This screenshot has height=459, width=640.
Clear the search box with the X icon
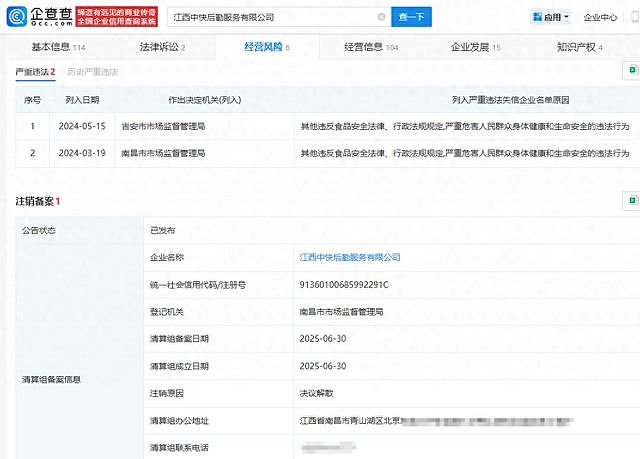381,17
